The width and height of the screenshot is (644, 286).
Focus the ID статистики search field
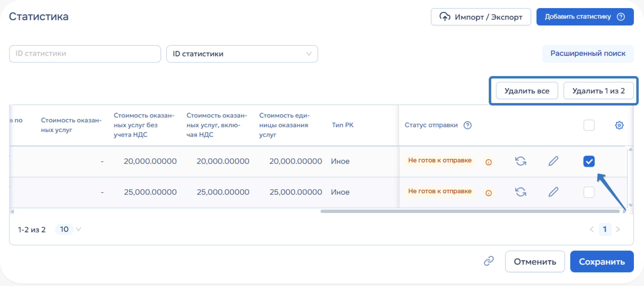click(85, 54)
